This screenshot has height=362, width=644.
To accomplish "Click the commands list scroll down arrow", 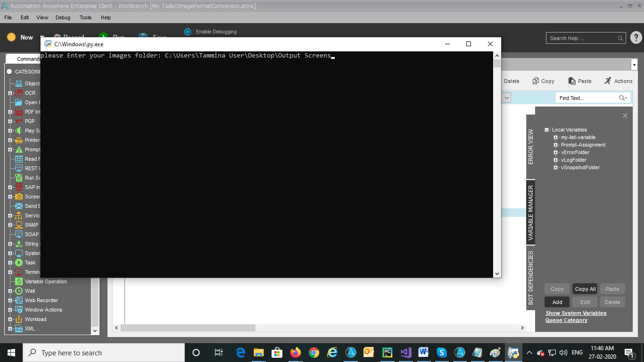I will tap(95, 331).
